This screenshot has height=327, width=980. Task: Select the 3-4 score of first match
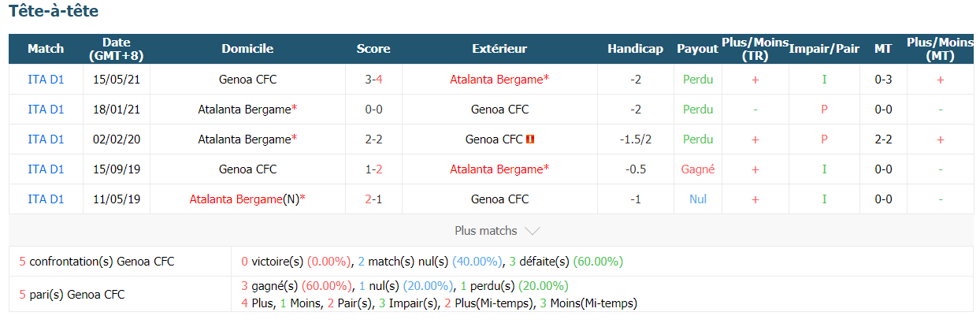[373, 80]
